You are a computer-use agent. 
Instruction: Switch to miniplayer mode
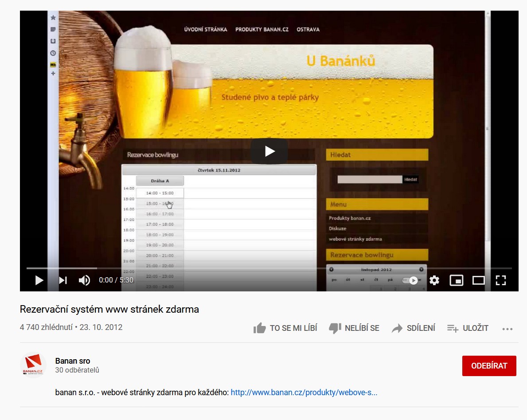pos(457,280)
